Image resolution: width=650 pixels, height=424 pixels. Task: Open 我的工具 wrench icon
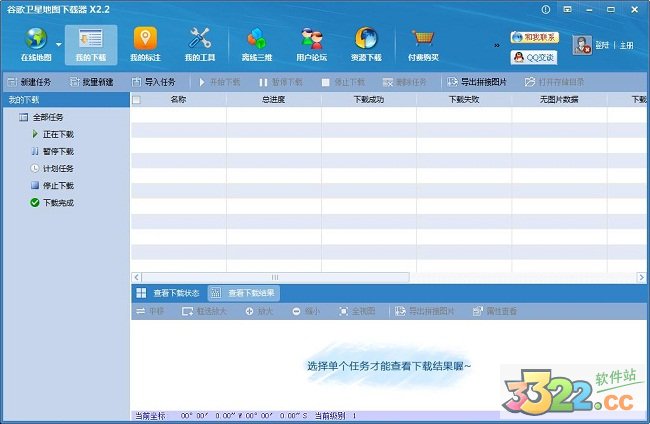(x=200, y=44)
